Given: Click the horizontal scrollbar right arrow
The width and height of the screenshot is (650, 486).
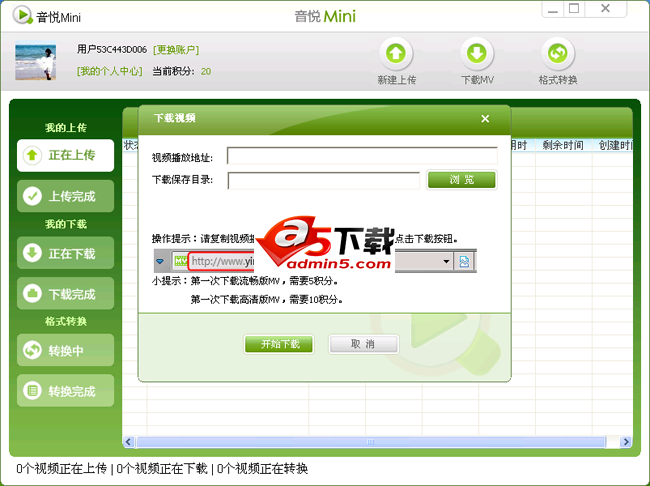Looking at the screenshot, I should [x=626, y=442].
